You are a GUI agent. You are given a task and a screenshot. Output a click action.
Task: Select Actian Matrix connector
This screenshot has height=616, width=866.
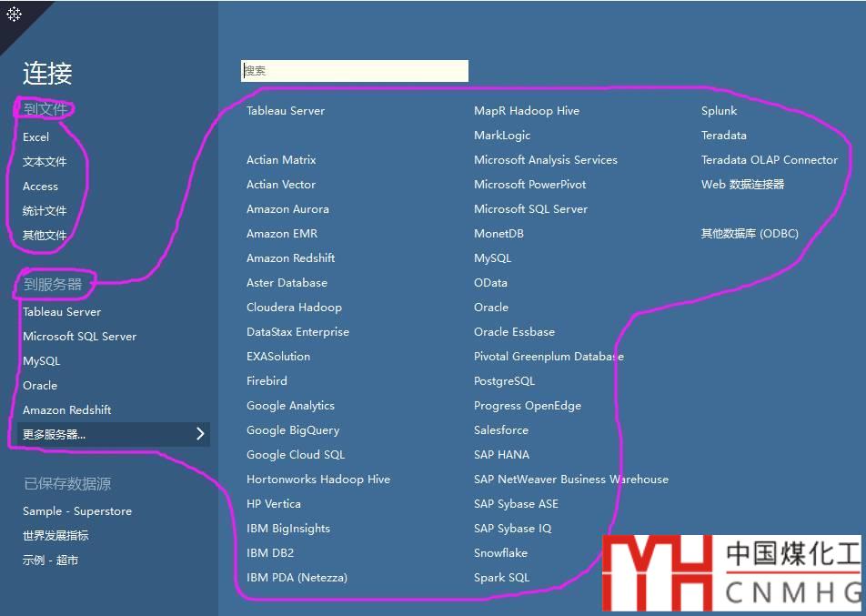coord(281,159)
